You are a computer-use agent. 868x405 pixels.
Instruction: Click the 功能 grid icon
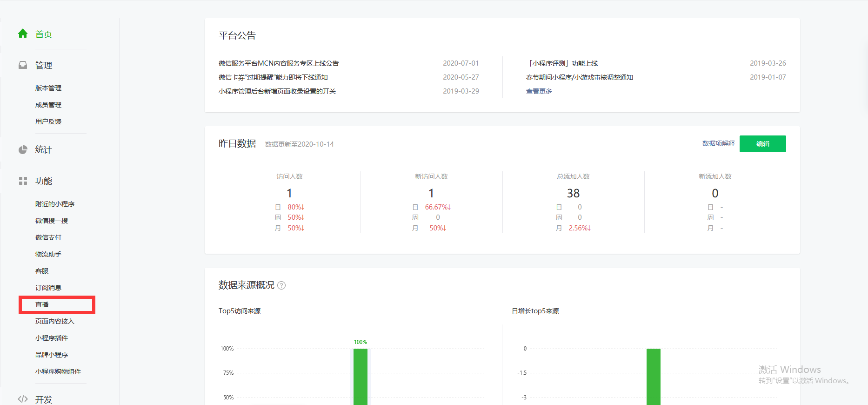[x=23, y=181]
